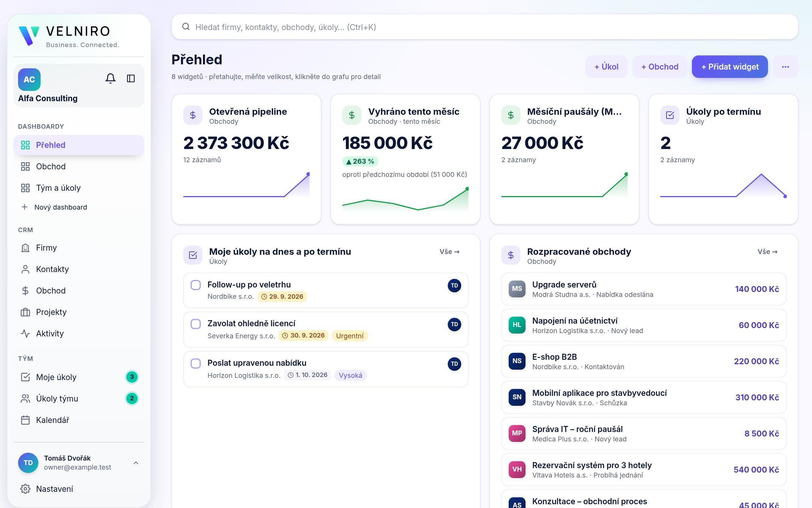Expand the Tomáš Dvořák user menu chevron
The width and height of the screenshot is (812, 508).
[x=136, y=463]
